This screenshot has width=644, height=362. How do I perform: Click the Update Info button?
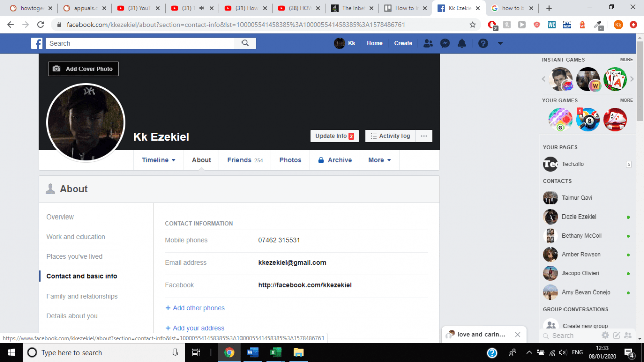tap(335, 136)
